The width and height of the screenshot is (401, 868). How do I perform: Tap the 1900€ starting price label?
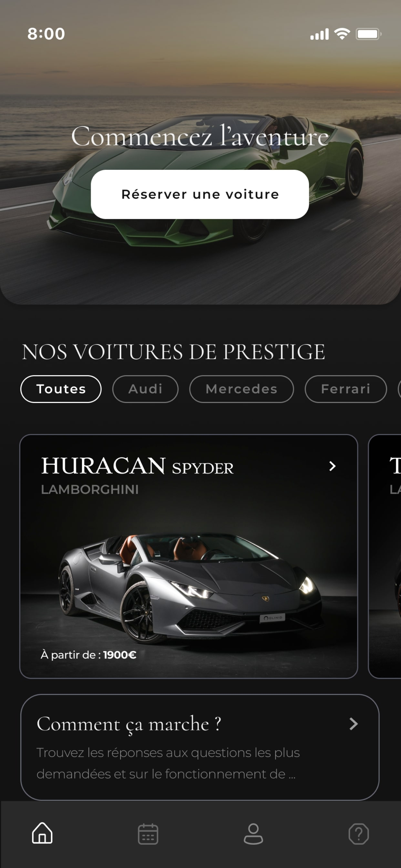point(120,655)
